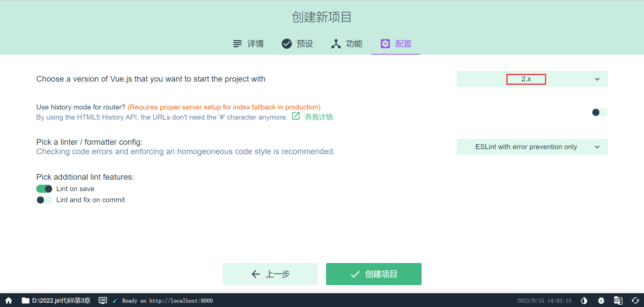
Task: Click the Ready on http://localhost:8000 status
Action: point(167,301)
